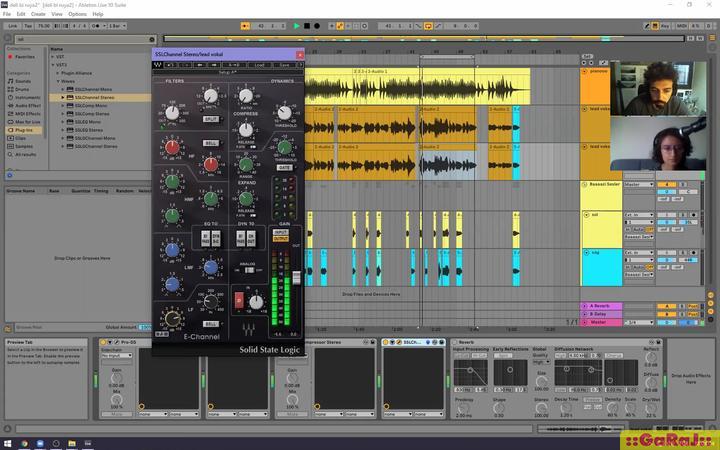This screenshot has width=720, height=450.
Task: Click the red HF gain knob
Action: click(x=172, y=147)
